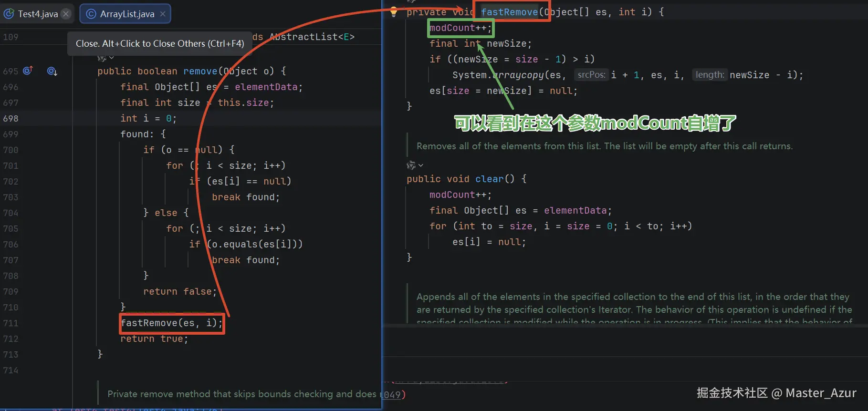The image size is (868, 411).
Task: Click 'clear' in public void clear signature
Action: coord(489,179)
